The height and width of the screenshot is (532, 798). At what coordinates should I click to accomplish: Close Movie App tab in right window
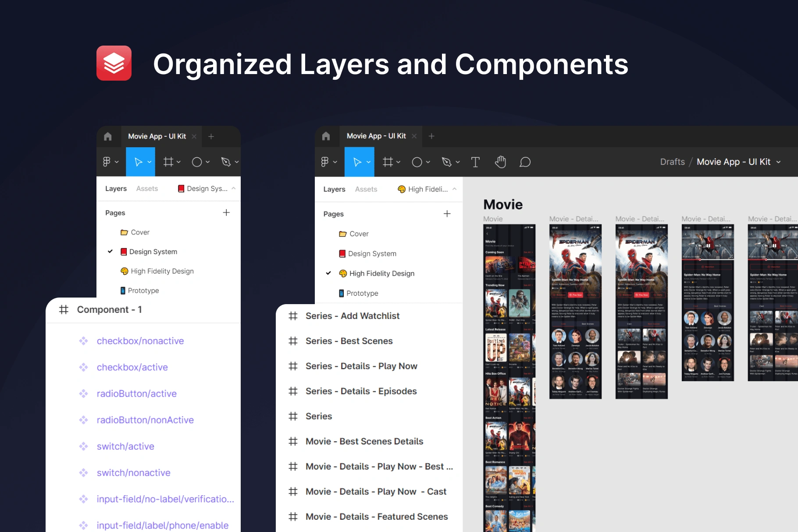pyautogui.click(x=414, y=136)
